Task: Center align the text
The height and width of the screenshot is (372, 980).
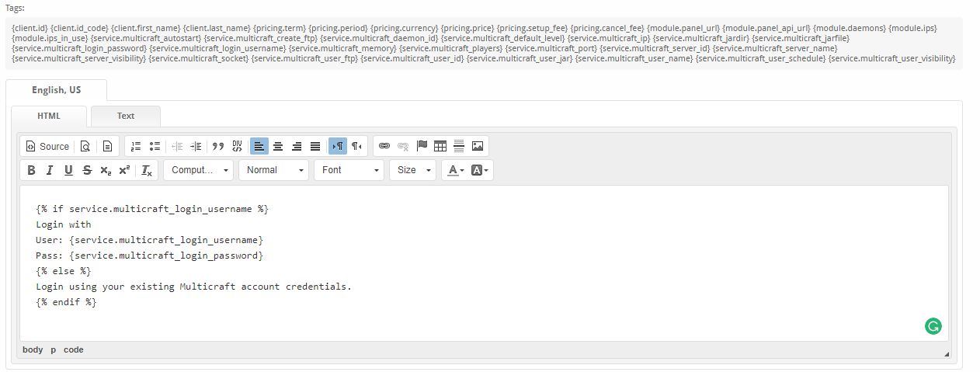Action: click(x=278, y=146)
